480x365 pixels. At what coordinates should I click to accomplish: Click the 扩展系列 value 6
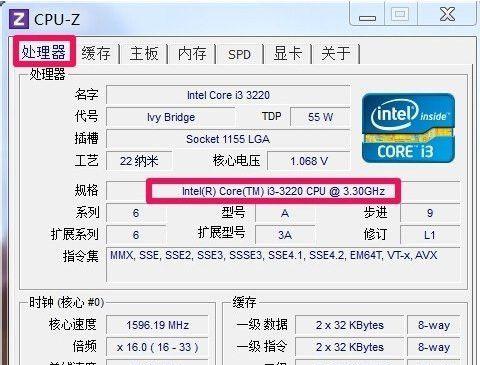[x=136, y=235]
